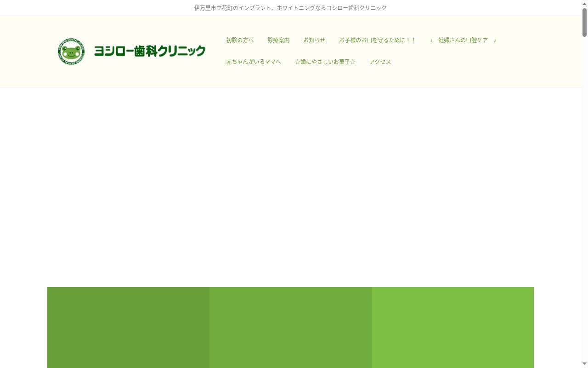Visit 妊婦さんの口腔ケア page
This screenshot has height=368, width=588.
[463, 40]
